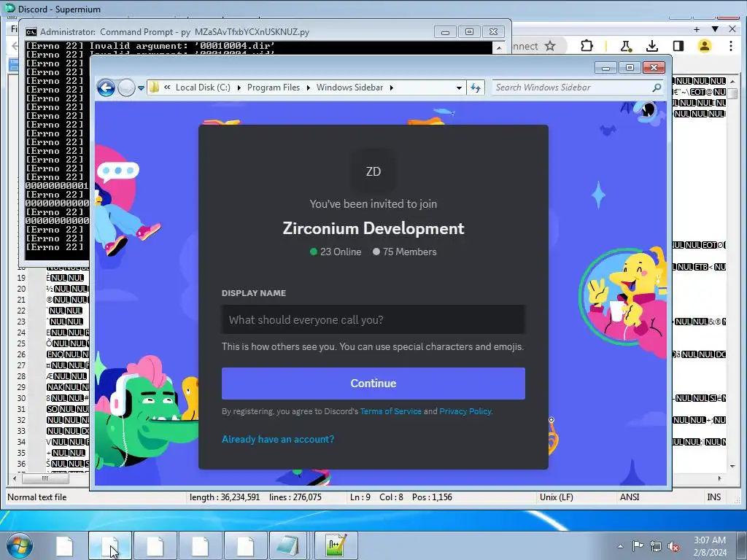Viewport: 747px width, 560px height.
Task: Open the address bar history dropdown
Action: coord(459,87)
